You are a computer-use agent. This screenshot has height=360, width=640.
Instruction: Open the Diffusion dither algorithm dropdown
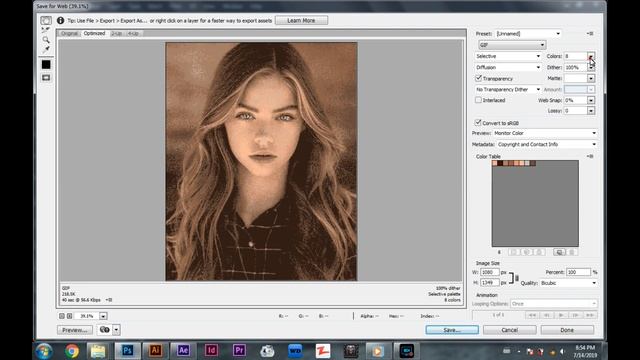508,67
